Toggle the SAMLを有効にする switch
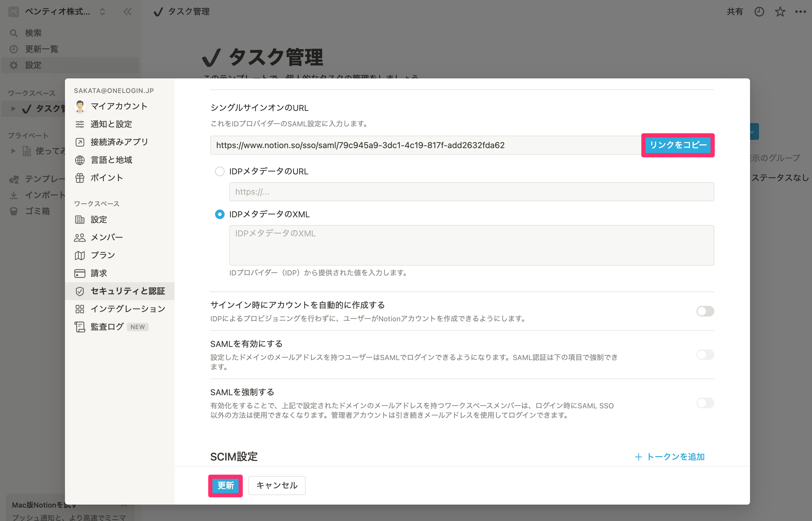Screen dimensions: 812x521 point(705,355)
